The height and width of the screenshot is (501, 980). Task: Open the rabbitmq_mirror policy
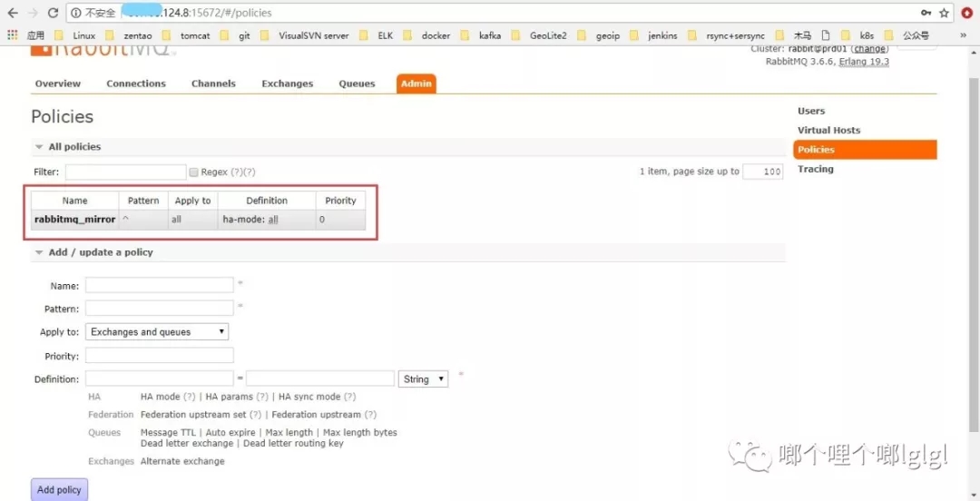tap(74, 220)
